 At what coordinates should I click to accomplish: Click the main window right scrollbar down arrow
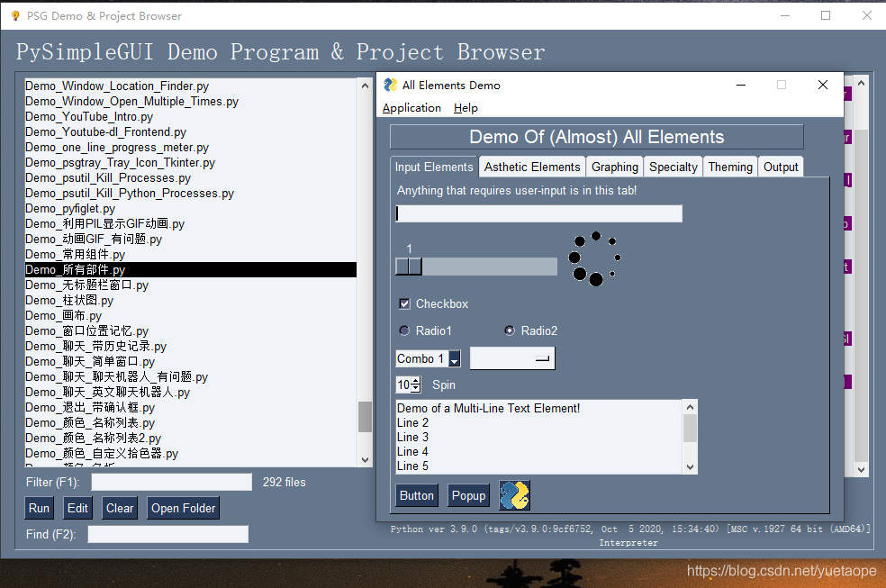861,469
